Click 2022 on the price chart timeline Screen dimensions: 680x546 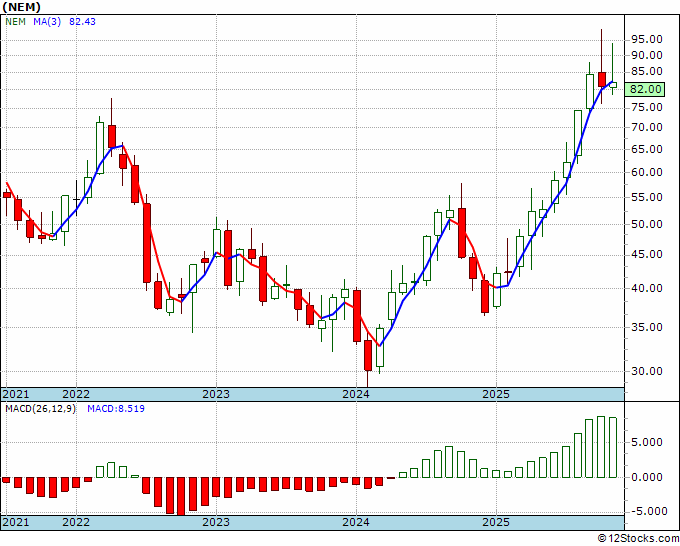click(x=76, y=394)
